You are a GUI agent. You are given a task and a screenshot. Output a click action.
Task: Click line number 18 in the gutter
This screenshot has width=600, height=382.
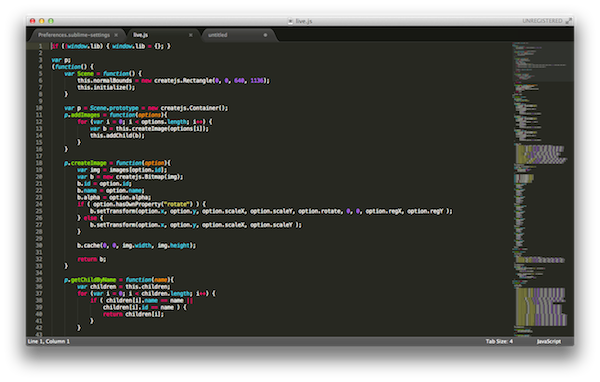pos(39,163)
